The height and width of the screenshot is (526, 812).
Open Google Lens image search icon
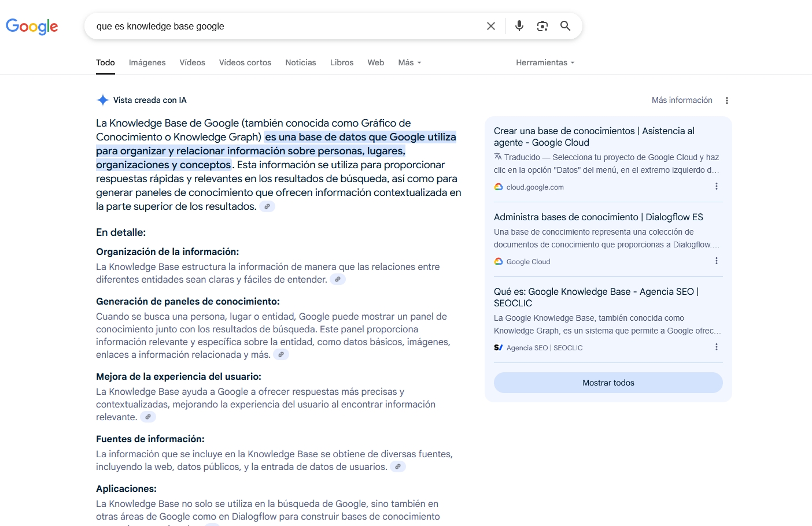[x=542, y=26]
